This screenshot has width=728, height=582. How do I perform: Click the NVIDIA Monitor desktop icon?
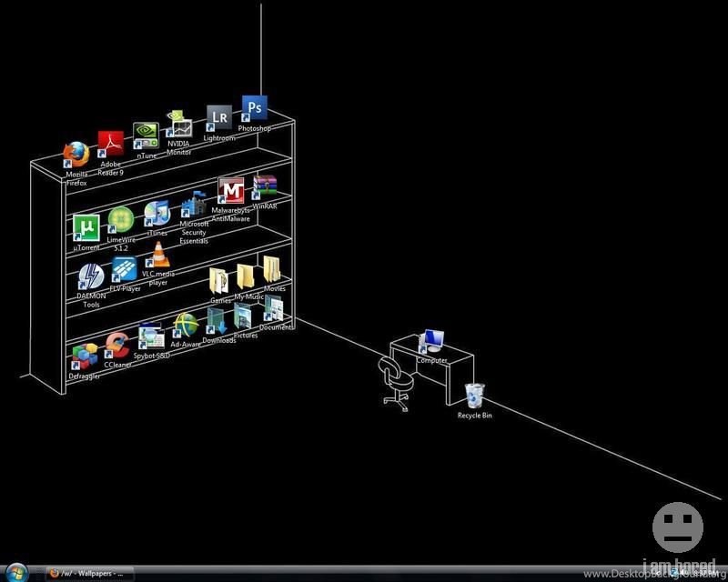(x=179, y=124)
